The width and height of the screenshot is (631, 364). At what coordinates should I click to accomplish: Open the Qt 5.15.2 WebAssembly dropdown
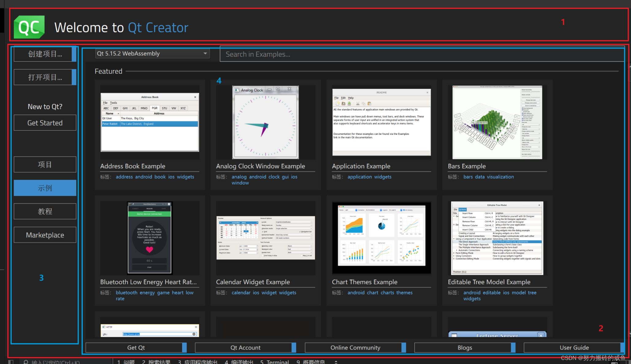pyautogui.click(x=152, y=54)
